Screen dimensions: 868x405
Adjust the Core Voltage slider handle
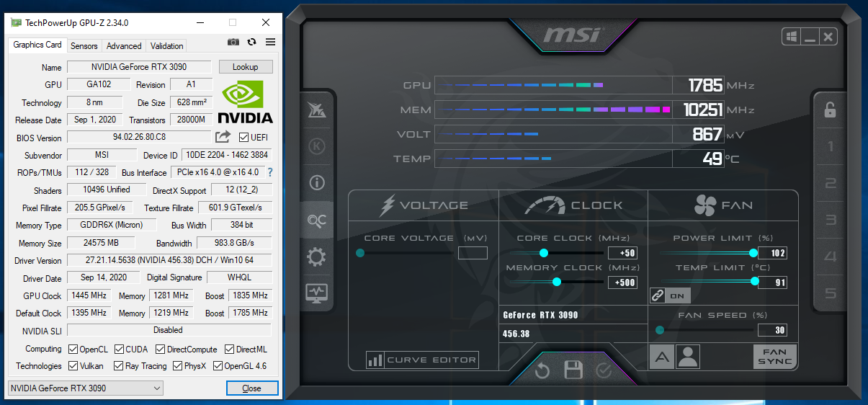360,253
